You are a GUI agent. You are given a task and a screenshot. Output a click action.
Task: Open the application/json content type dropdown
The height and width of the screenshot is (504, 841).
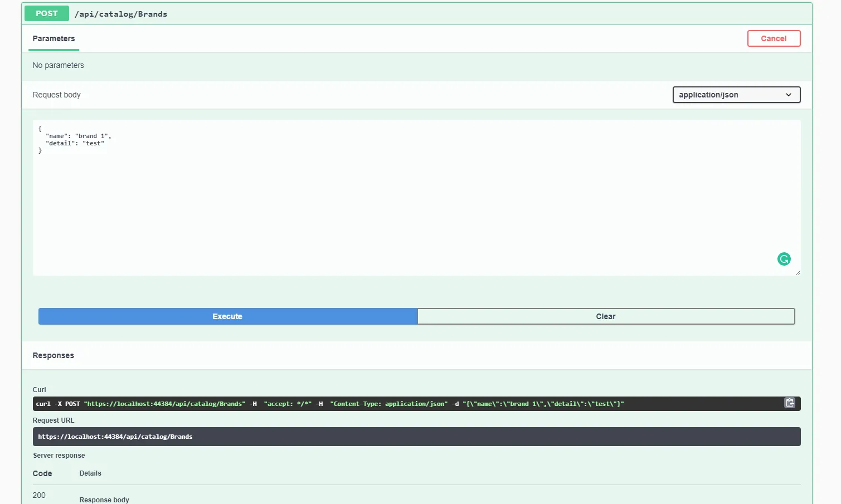click(736, 95)
